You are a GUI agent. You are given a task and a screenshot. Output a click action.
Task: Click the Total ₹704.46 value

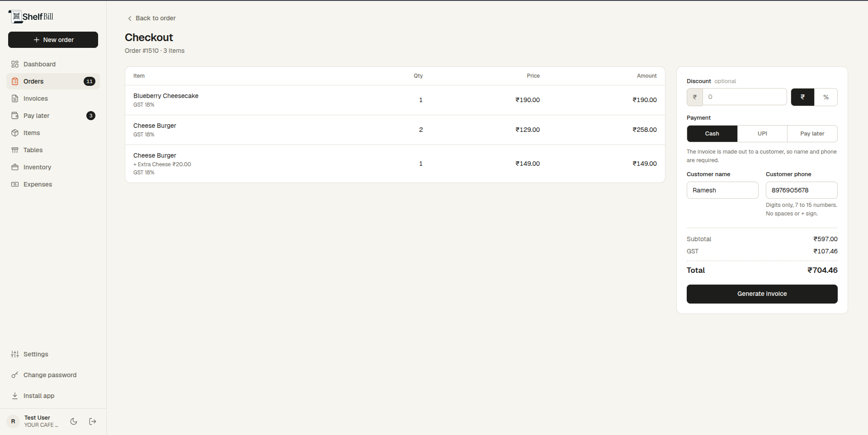coord(822,270)
